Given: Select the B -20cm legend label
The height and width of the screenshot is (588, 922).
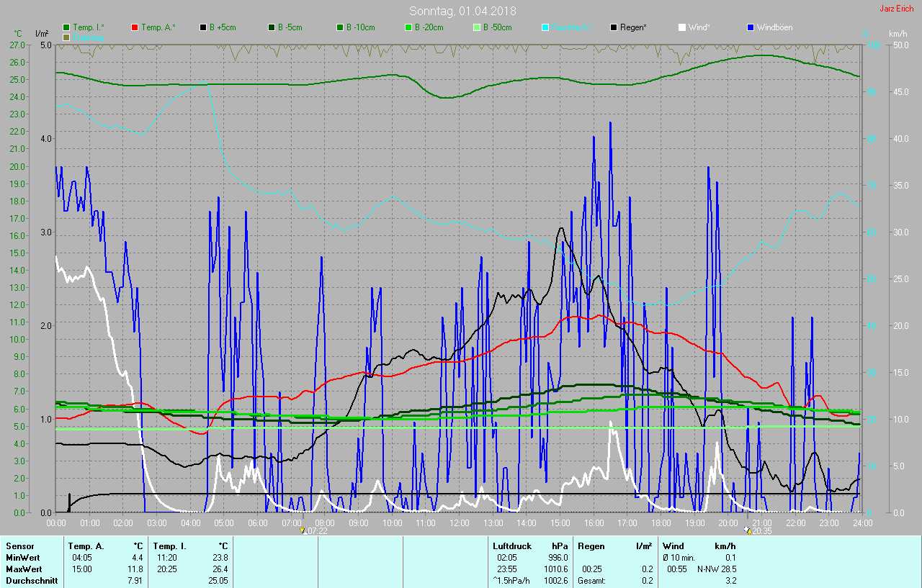Looking at the screenshot, I should point(429,27).
